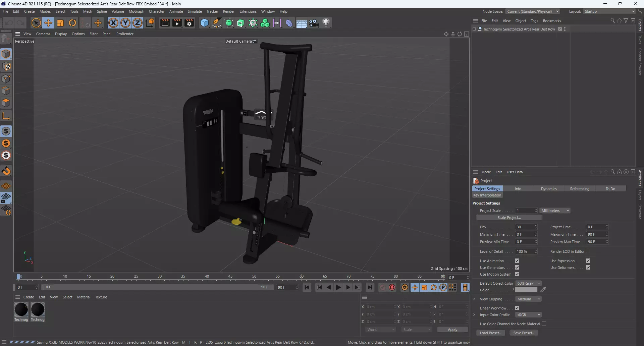The image size is (644, 346).
Task: Switch to Points mode
Action: tap(6, 79)
